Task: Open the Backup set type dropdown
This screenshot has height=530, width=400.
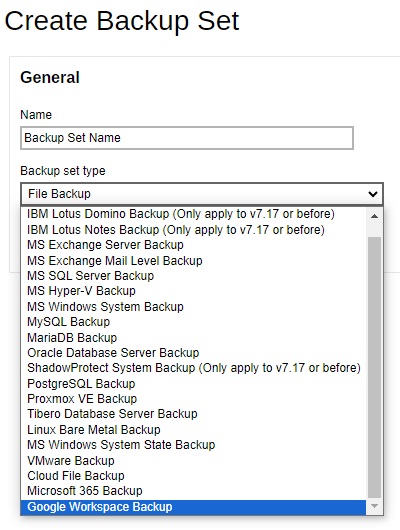Action: coord(202,194)
